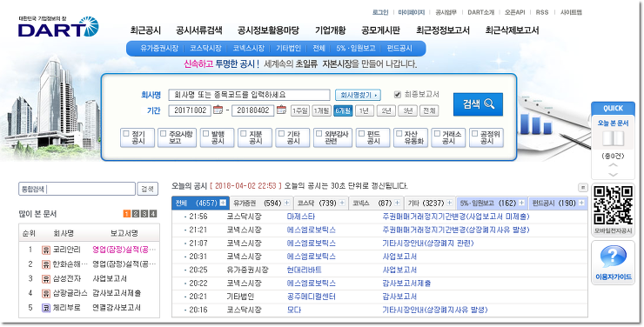
Task: Click the DART logo
Action: pos(58,27)
